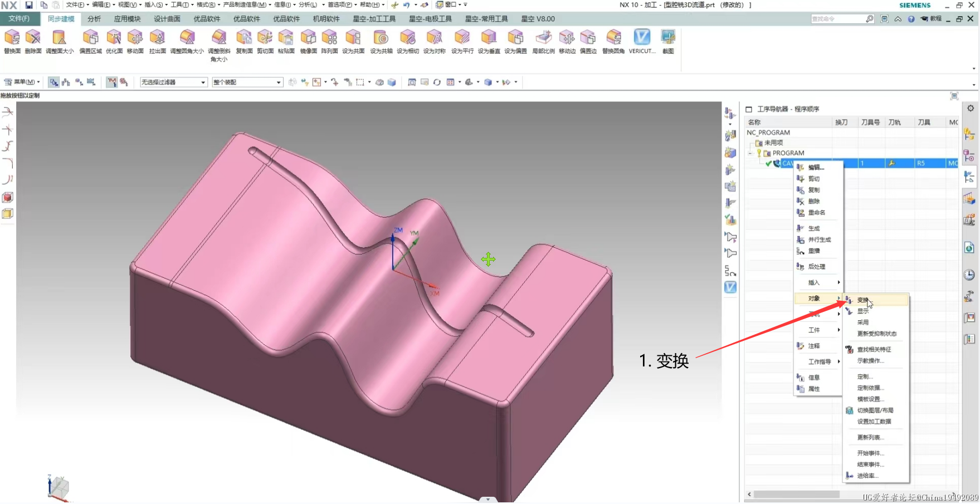The image size is (980, 504).
Task: Select the 调整面大小 (Resize Face) icon
Action: point(60,42)
